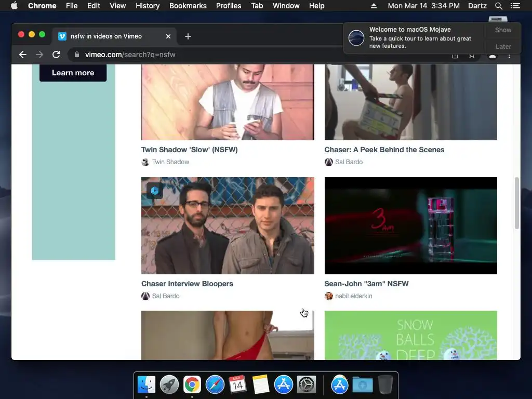
Task: Open the Chaser Interview Bloopers thumbnail
Action: [228, 225]
